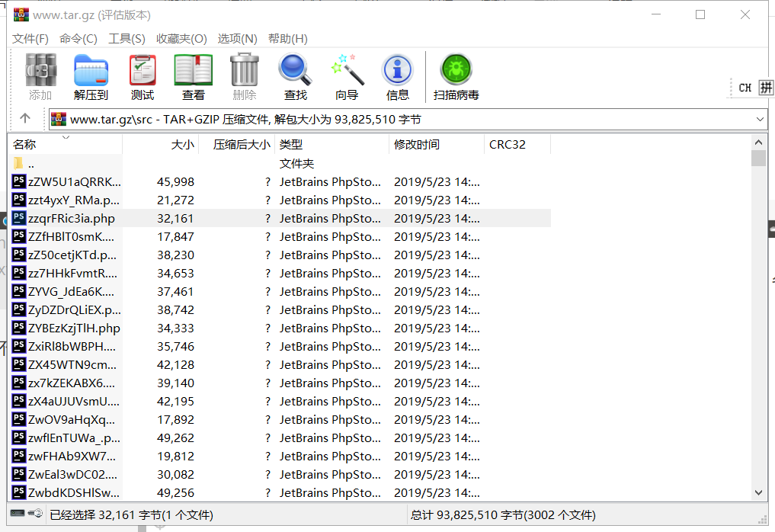This screenshot has width=775, height=532.
Task: Open the 工具(S) menu
Action: (x=126, y=38)
